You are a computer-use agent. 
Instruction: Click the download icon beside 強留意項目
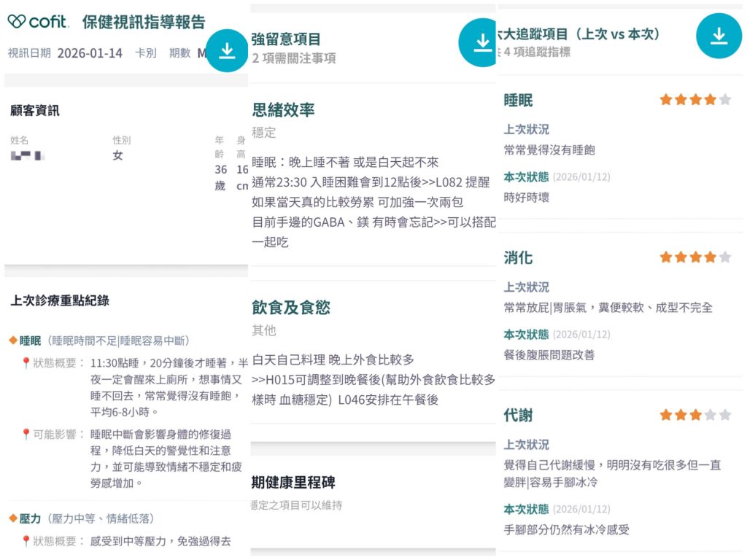tap(479, 43)
